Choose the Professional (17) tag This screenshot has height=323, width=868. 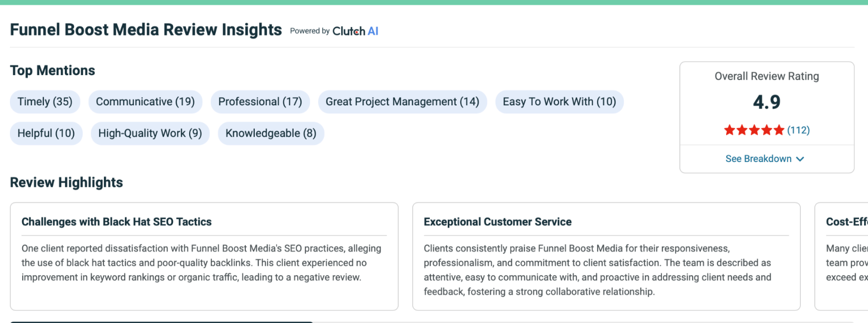[260, 102]
